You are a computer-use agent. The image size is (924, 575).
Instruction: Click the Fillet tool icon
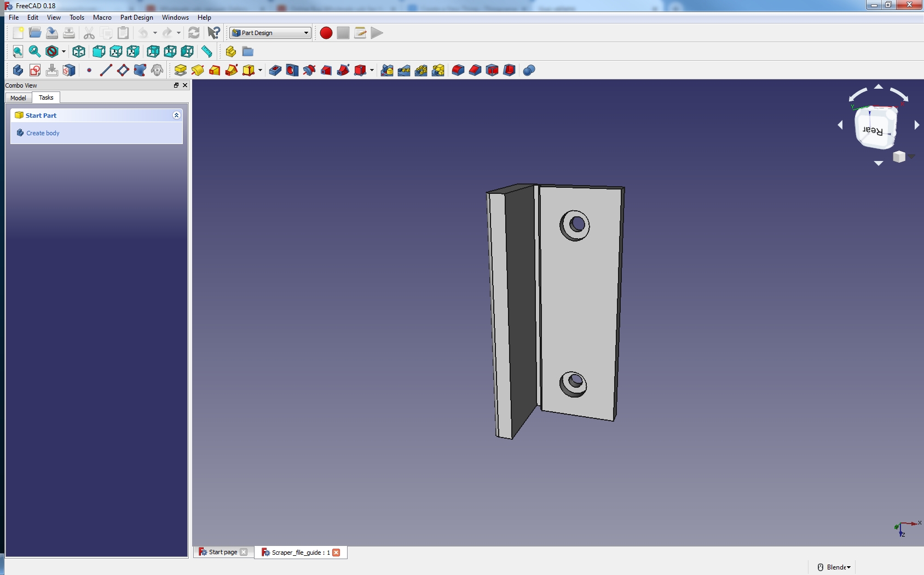pos(458,70)
